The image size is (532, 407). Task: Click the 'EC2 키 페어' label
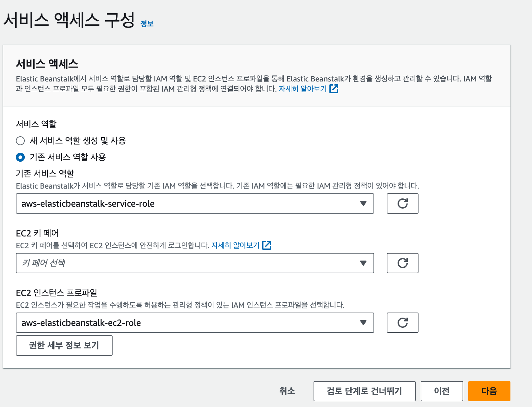37,233
